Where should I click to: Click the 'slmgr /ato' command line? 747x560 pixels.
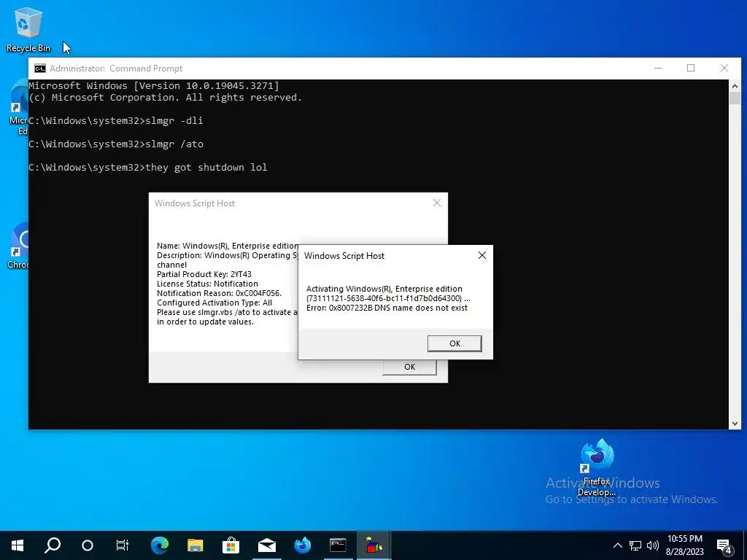pyautogui.click(x=116, y=144)
